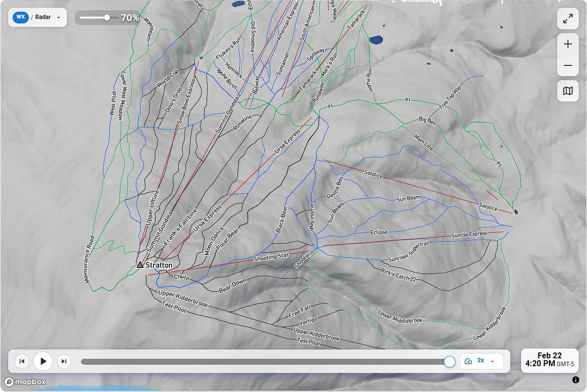Viewport: 587px width, 392px height.
Task: Click the Sunrise Express label
Action: coord(469,235)
